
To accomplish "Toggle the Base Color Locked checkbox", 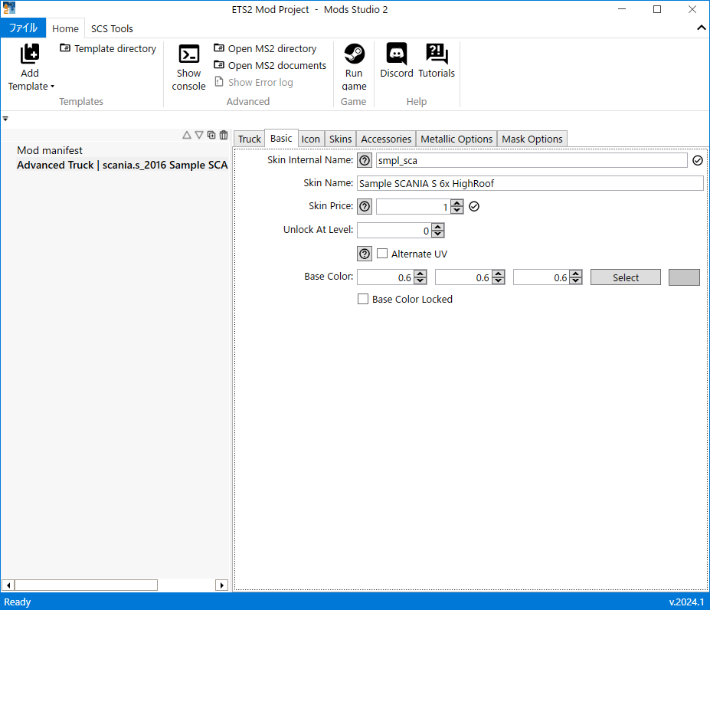I will point(363,300).
